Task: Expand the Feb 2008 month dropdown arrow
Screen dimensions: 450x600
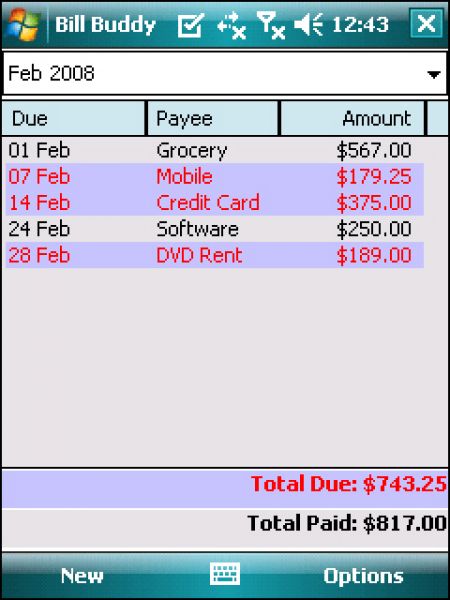Action: [x=434, y=74]
